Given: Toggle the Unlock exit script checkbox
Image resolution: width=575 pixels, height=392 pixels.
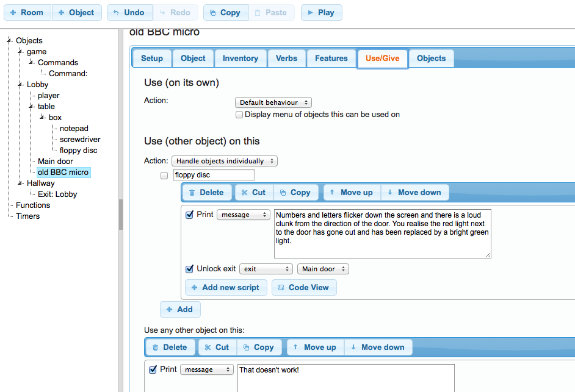Looking at the screenshot, I should tap(189, 269).
